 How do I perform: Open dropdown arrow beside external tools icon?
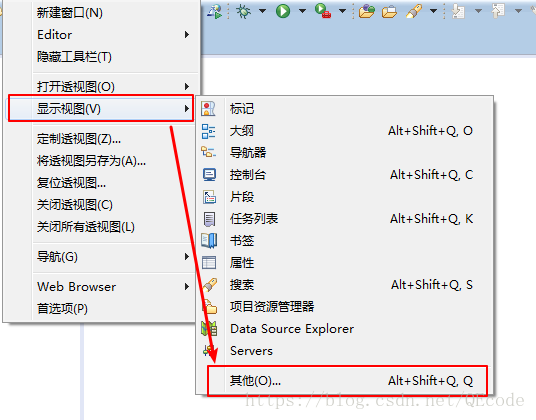pyautogui.click(x=342, y=11)
